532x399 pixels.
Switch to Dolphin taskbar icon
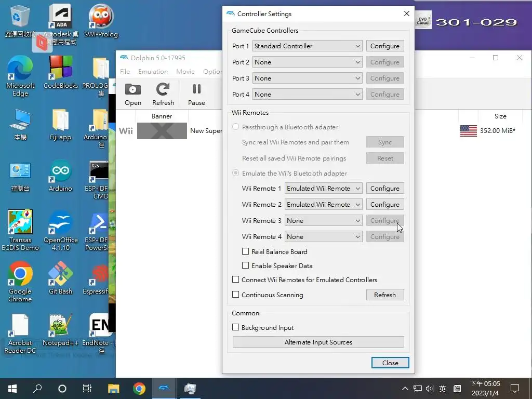click(x=164, y=389)
